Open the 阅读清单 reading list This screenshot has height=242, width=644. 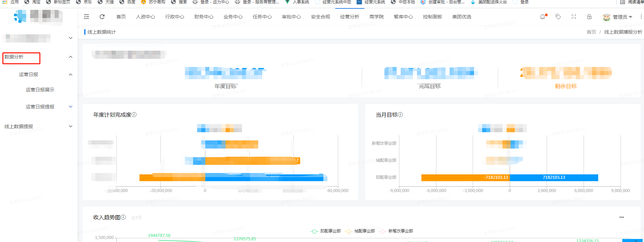(x=632, y=2)
